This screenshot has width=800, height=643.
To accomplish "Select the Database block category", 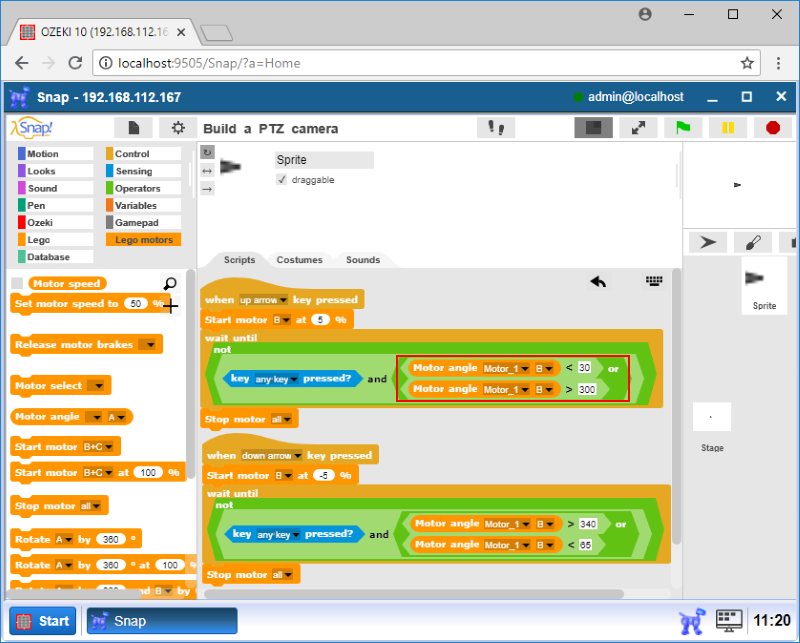I will pyautogui.click(x=56, y=257).
